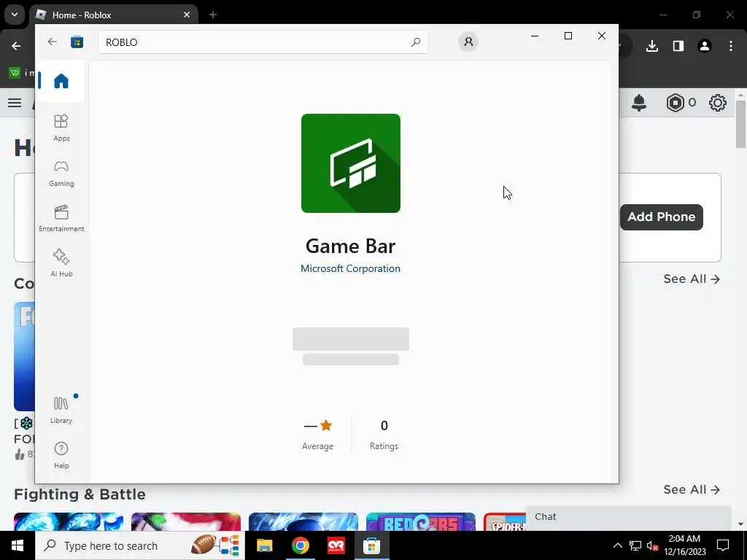Open Chrome's tab search dropdown

click(15, 15)
